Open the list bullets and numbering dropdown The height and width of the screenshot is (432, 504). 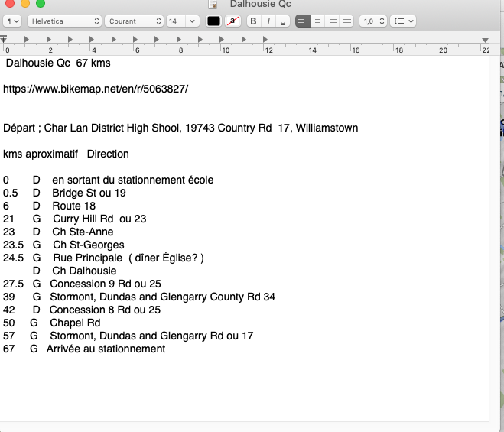point(402,21)
